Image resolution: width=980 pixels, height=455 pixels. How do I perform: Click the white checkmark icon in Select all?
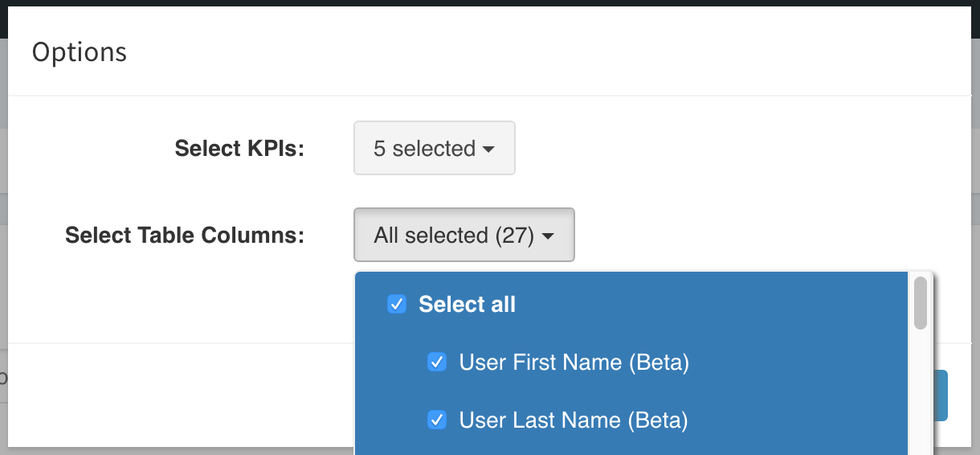coord(396,304)
